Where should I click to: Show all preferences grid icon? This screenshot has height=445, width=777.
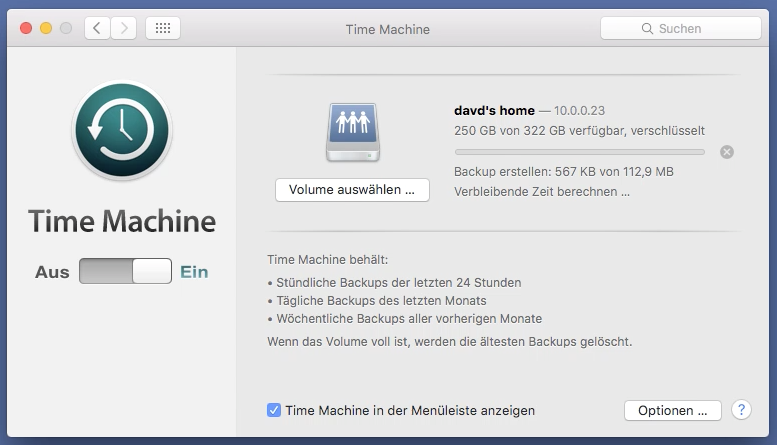(163, 28)
